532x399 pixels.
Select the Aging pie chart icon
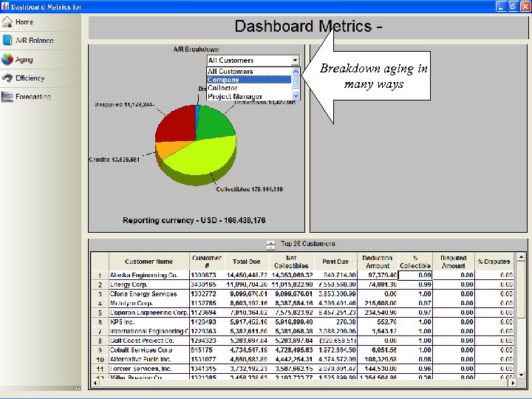coord(7,59)
